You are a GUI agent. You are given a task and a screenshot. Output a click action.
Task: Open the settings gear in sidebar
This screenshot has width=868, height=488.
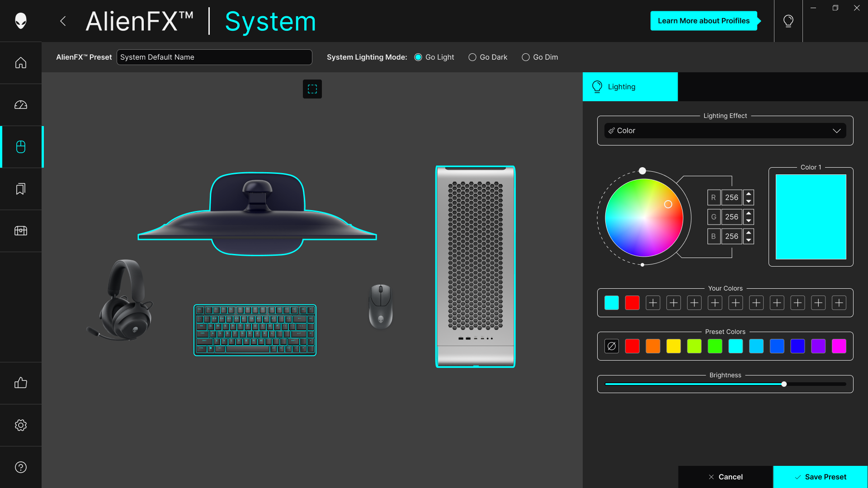click(21, 425)
